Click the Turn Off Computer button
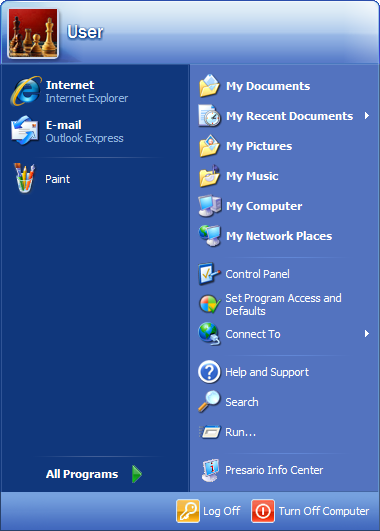The height and width of the screenshot is (531, 380). coord(310,511)
